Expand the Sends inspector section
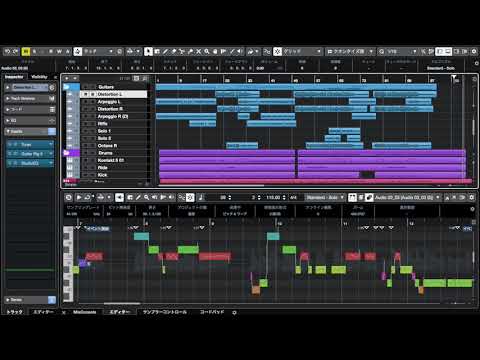The image size is (480, 360). [x=29, y=300]
